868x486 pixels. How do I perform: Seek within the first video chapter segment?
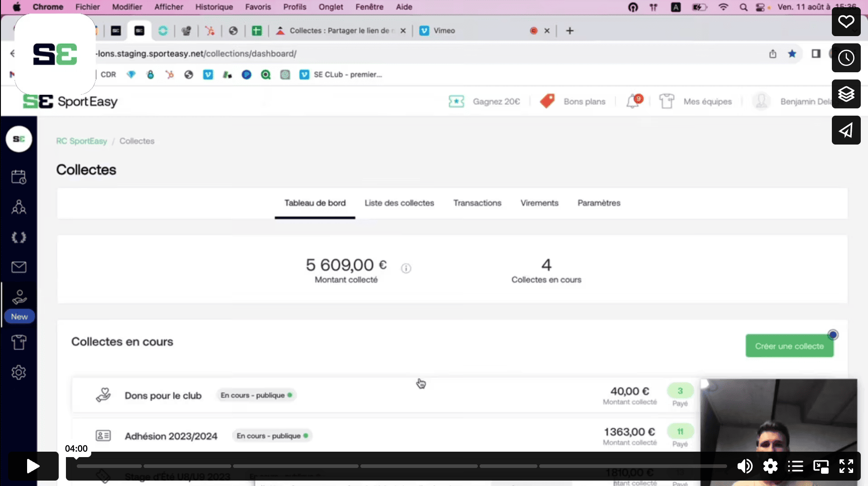pyautogui.click(x=109, y=466)
